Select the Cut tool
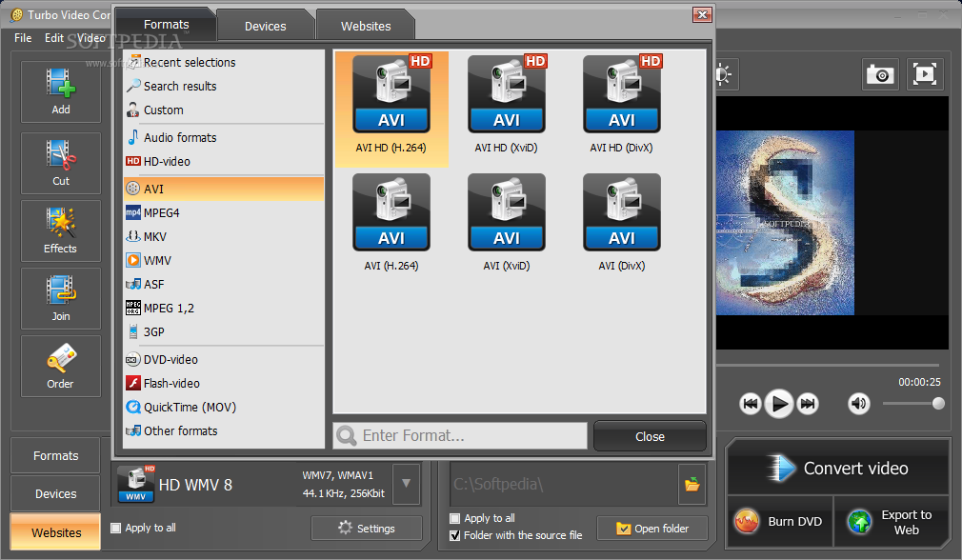962x560 pixels. pyautogui.click(x=61, y=163)
